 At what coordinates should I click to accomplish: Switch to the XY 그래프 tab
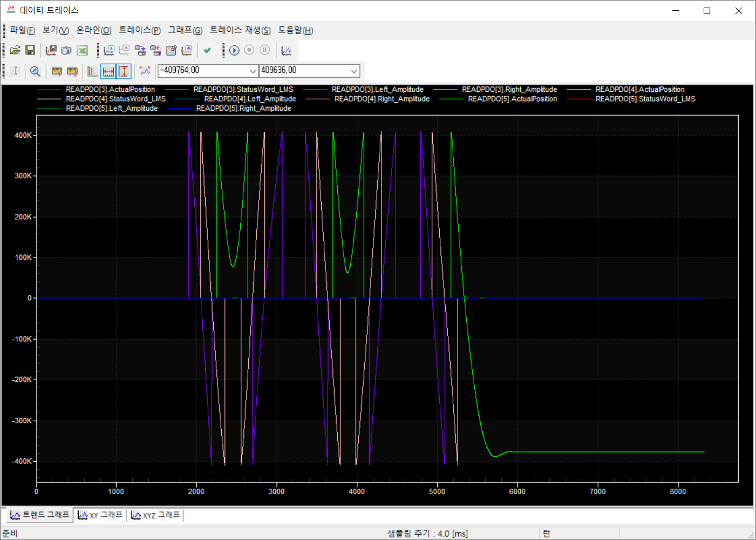100,515
